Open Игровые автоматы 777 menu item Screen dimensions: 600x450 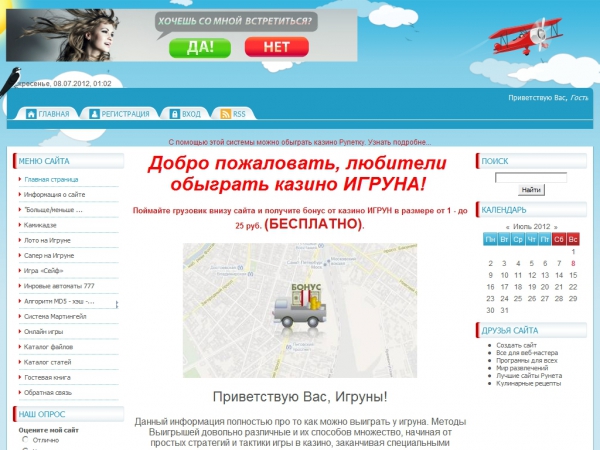pyautogui.click(x=59, y=286)
